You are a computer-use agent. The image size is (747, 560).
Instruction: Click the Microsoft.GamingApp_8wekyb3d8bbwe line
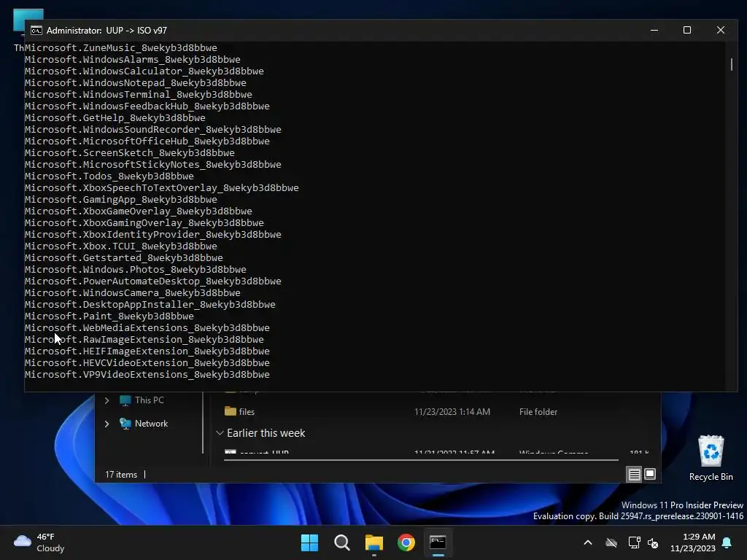click(121, 200)
